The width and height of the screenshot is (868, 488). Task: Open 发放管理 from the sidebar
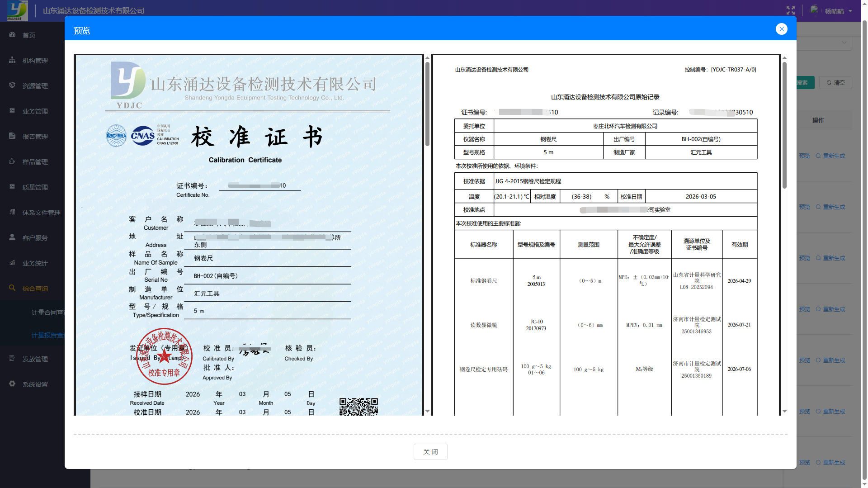click(x=12, y=358)
